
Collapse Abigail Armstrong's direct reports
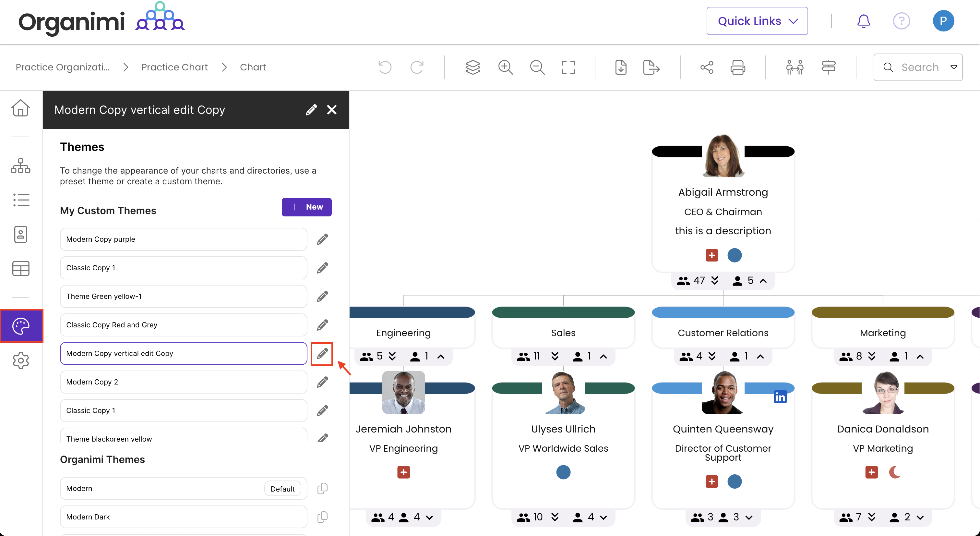tap(763, 281)
